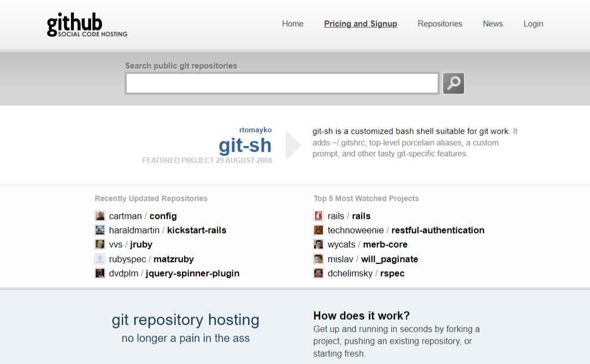Click the 'How does it work?' heading

(x=362, y=315)
